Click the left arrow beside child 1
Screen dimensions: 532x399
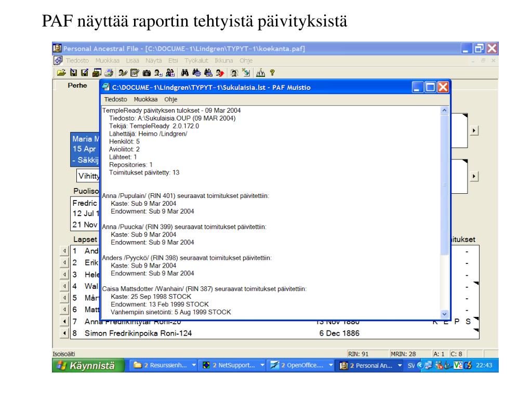point(64,251)
